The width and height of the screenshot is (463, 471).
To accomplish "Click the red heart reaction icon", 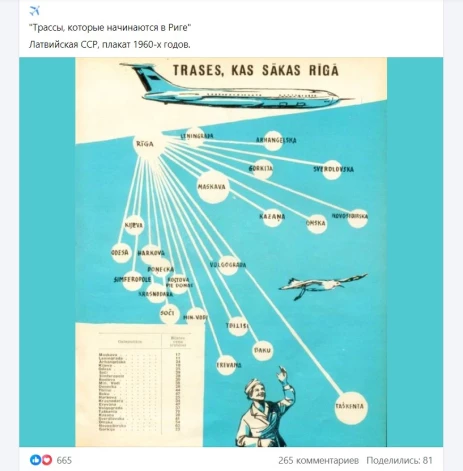I will 47,460.
